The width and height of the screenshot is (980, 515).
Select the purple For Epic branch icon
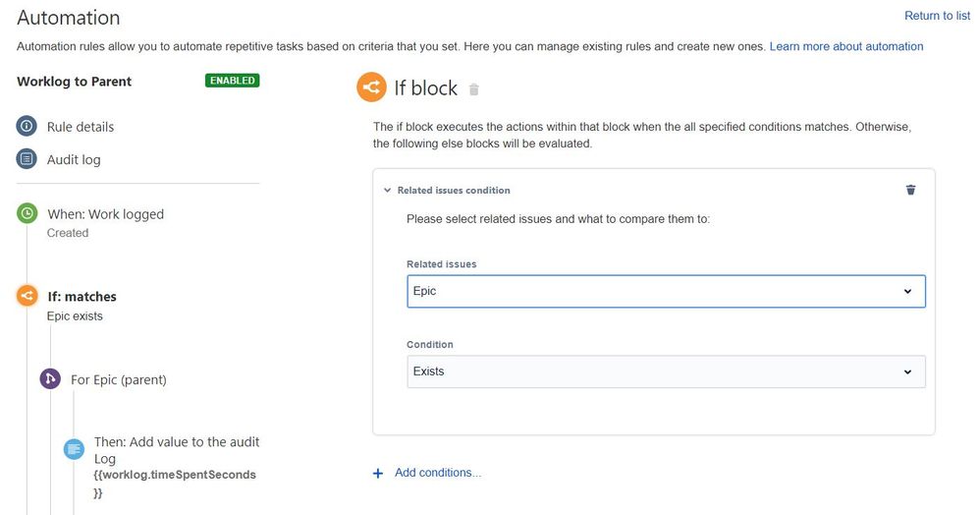click(x=50, y=379)
